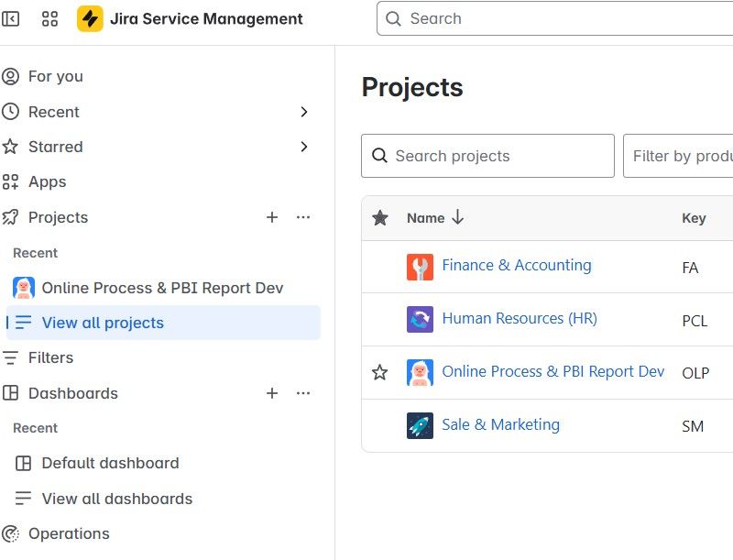Click the SM project key cell
Screen dimensions: 733x560
(x=693, y=426)
